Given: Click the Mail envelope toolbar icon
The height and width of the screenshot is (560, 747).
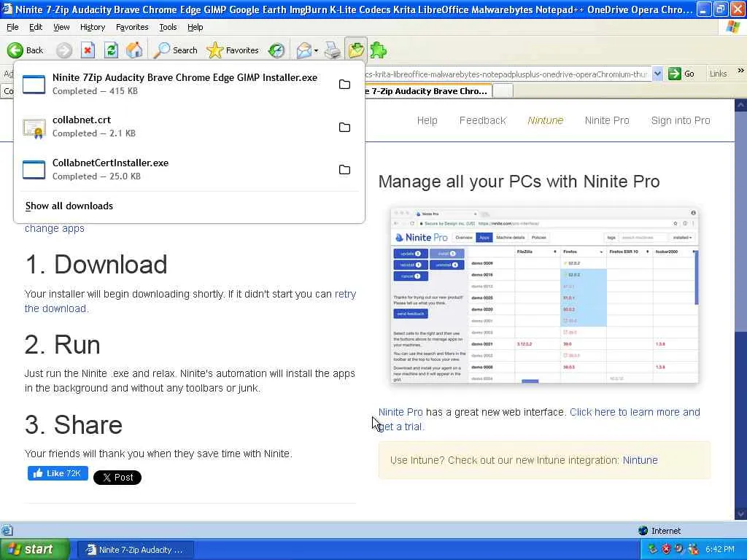Looking at the screenshot, I should click(x=303, y=50).
